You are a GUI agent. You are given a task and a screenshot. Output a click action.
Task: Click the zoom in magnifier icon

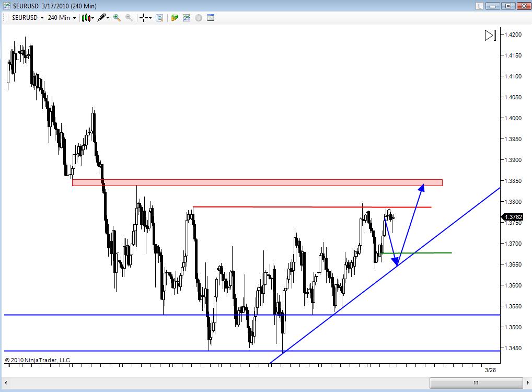pos(117,18)
